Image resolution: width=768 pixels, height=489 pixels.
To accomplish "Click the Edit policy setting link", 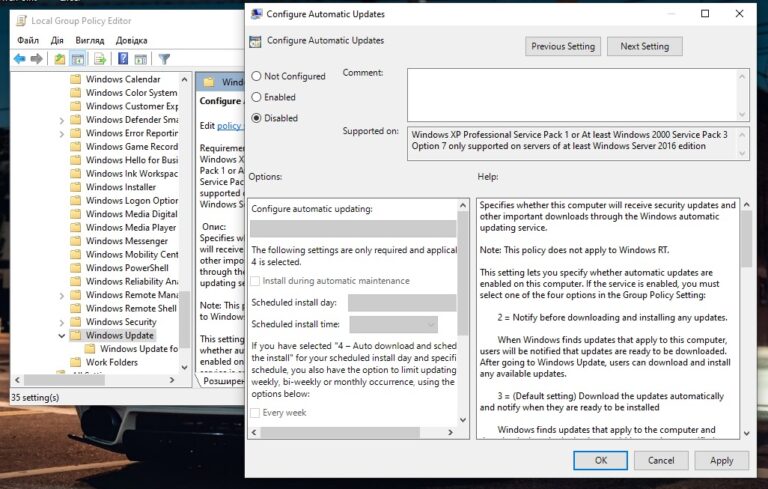I will pos(230,126).
